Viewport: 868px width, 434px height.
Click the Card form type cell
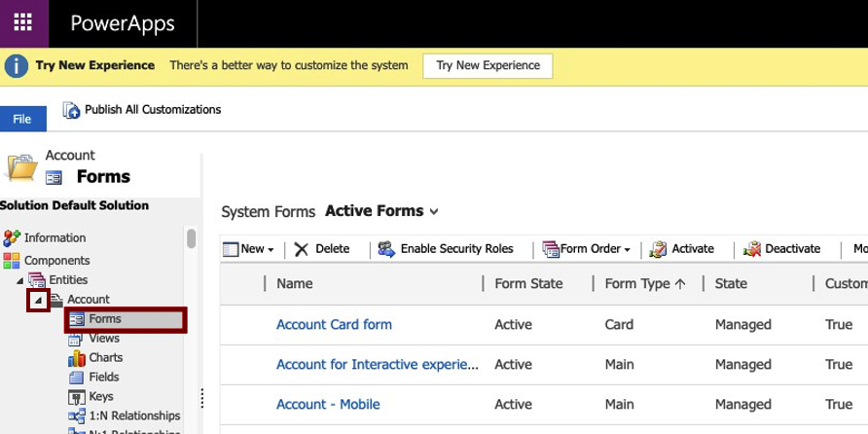(x=619, y=324)
